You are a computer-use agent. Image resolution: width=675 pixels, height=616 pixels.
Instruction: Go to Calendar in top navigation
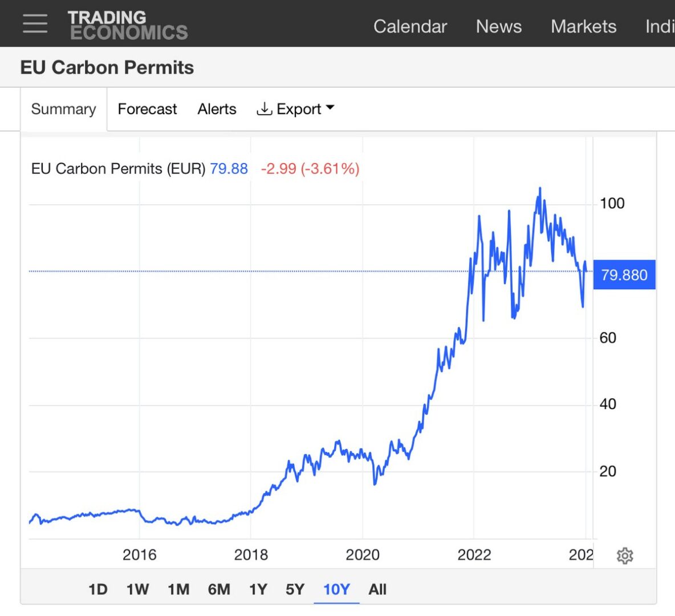pos(410,26)
